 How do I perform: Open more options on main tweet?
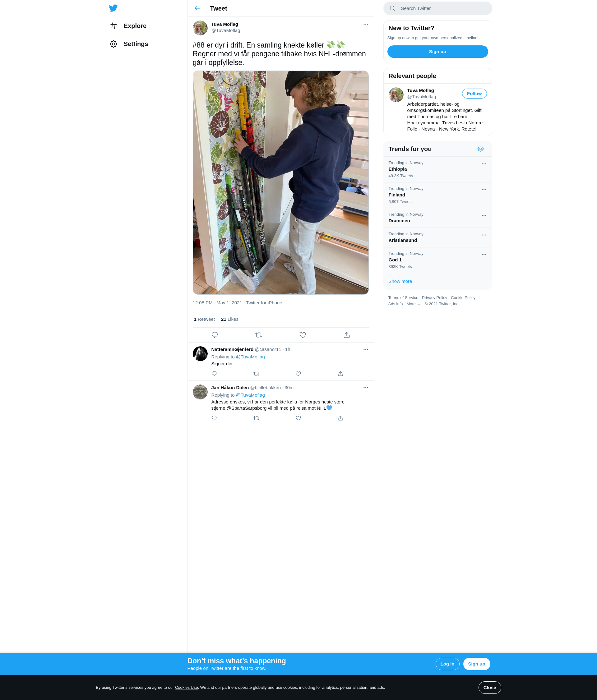click(366, 24)
